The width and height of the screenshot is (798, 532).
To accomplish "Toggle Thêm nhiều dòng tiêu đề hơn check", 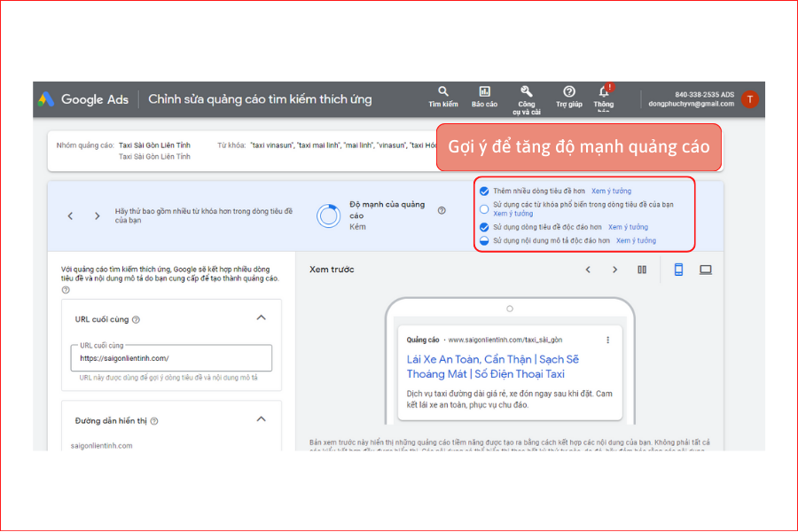I will pos(484,191).
